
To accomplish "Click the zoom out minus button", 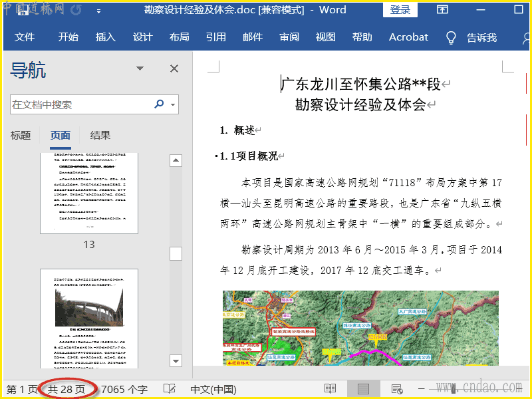I will click(x=421, y=389).
